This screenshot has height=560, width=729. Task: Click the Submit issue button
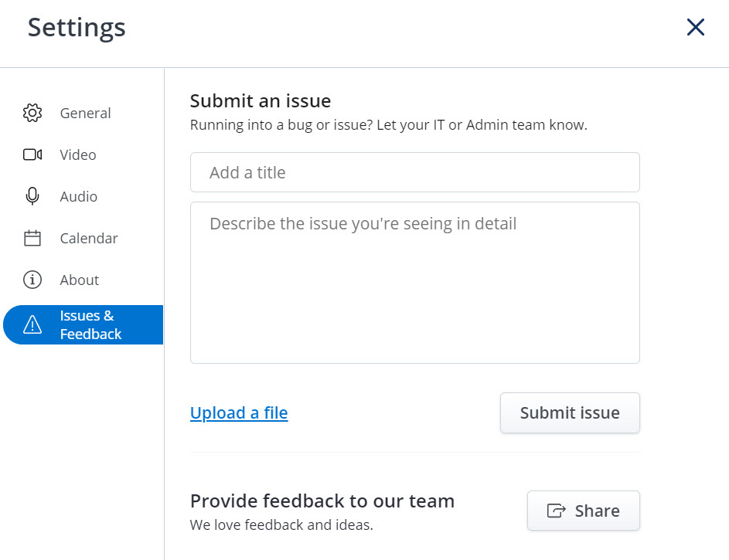point(570,412)
